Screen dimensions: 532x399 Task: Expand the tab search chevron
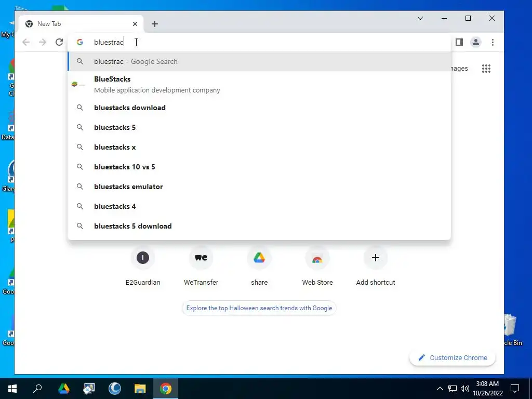[420, 18]
